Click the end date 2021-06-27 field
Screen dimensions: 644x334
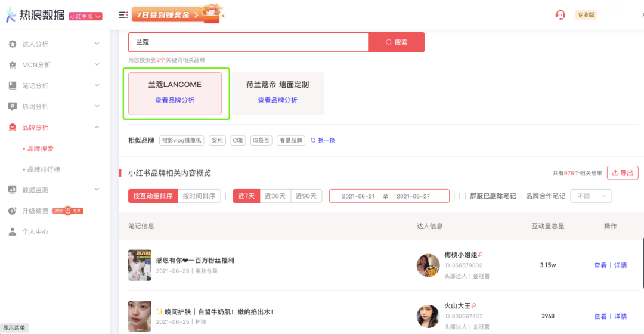click(x=413, y=196)
